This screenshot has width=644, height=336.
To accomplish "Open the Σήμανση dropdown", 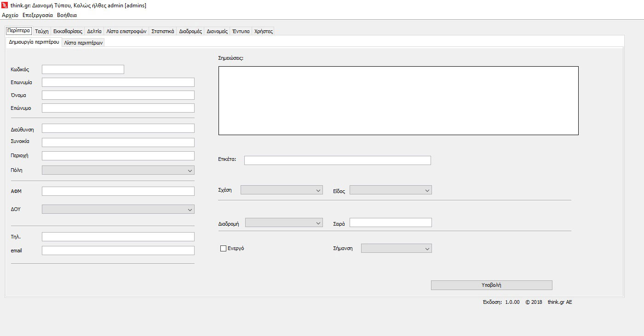I will tap(396, 249).
